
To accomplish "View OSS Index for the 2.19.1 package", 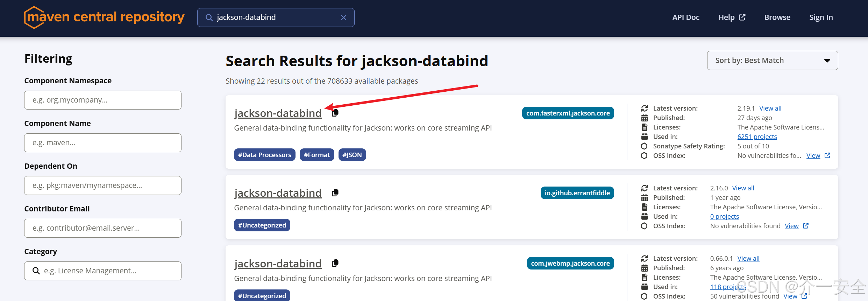I will pos(813,155).
